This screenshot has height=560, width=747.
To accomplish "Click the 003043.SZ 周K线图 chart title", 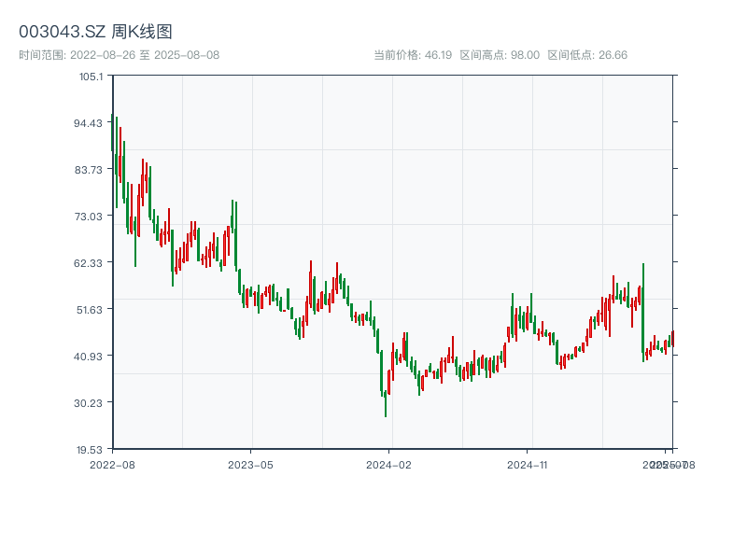I will [x=95, y=32].
